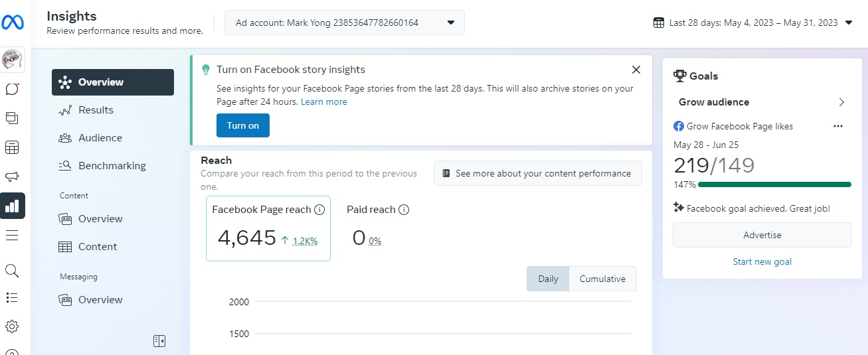Click info icon next to Paid reach
868x355 pixels.
(x=404, y=210)
